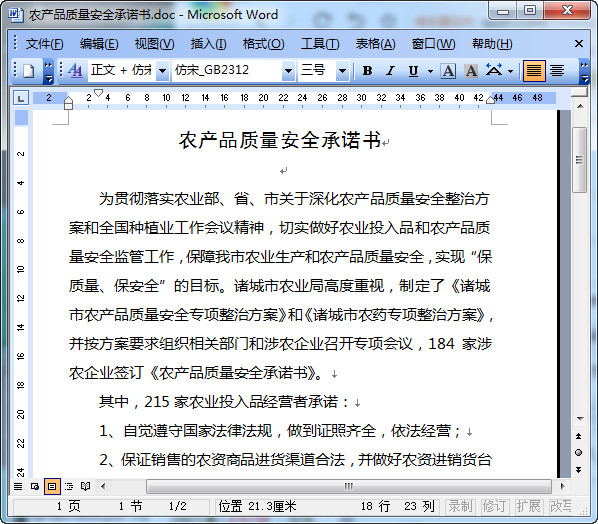
Task: Toggle macro recording 录制 in status bar
Action: 460,506
